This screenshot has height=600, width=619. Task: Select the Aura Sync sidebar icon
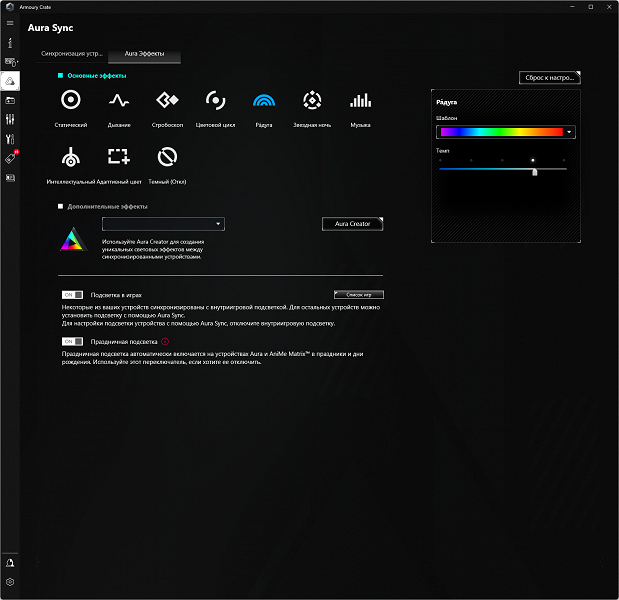(x=10, y=81)
